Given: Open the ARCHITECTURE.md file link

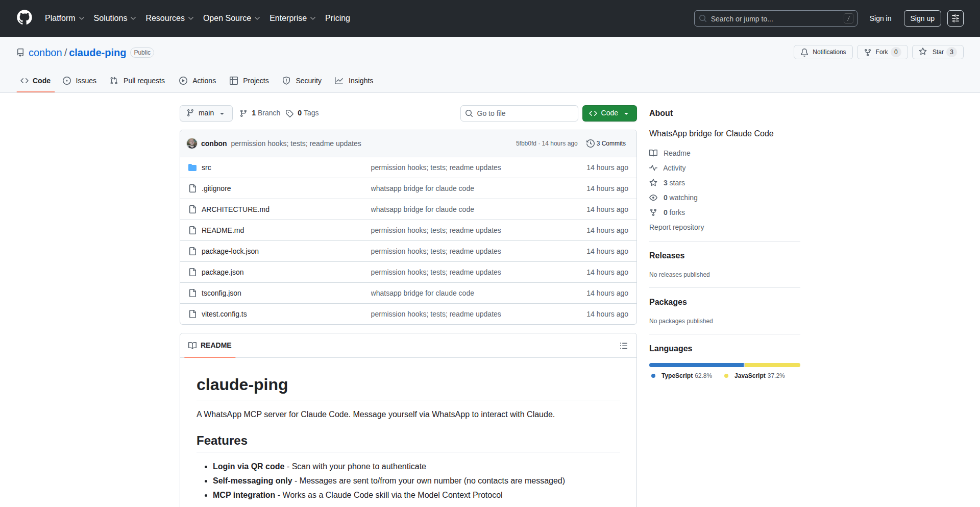Looking at the screenshot, I should tap(235, 209).
